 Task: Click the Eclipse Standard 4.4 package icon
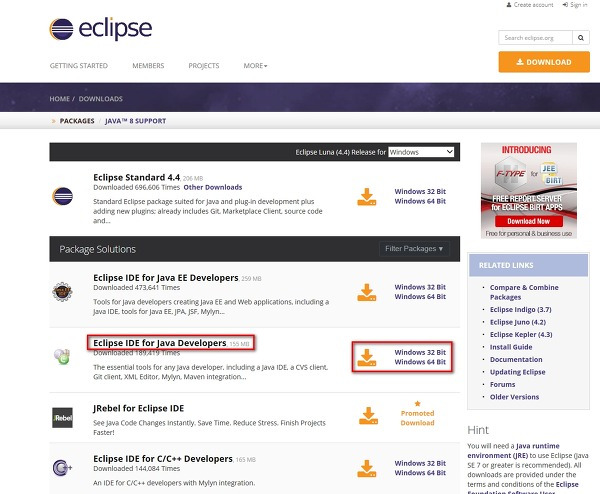[x=62, y=196]
